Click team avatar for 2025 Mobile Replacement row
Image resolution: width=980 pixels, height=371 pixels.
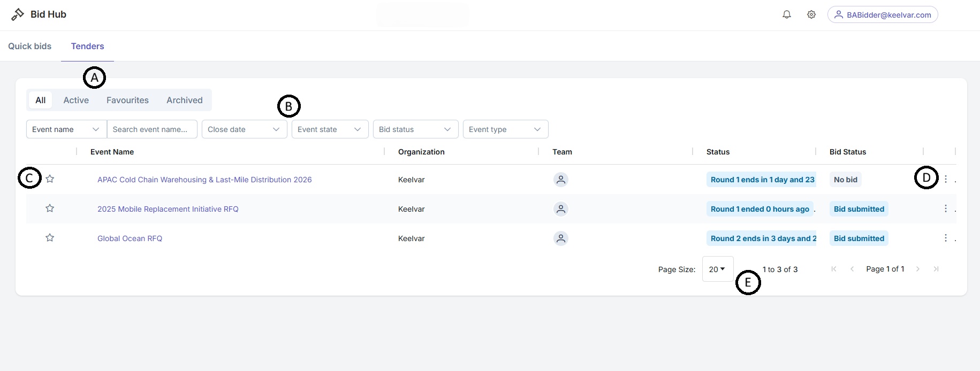pyautogui.click(x=561, y=209)
